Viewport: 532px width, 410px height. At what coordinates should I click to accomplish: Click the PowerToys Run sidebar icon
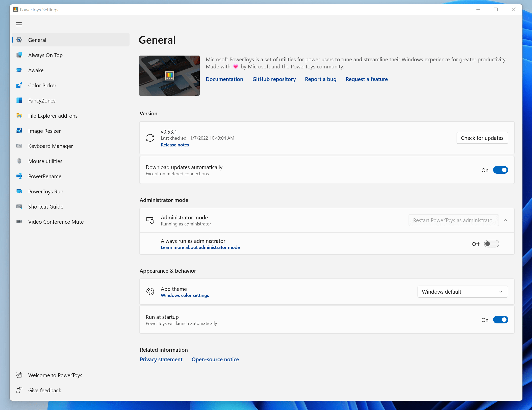19,191
